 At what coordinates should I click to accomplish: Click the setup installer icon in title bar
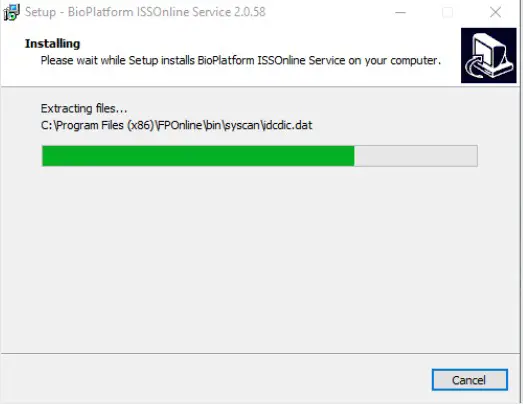12,12
